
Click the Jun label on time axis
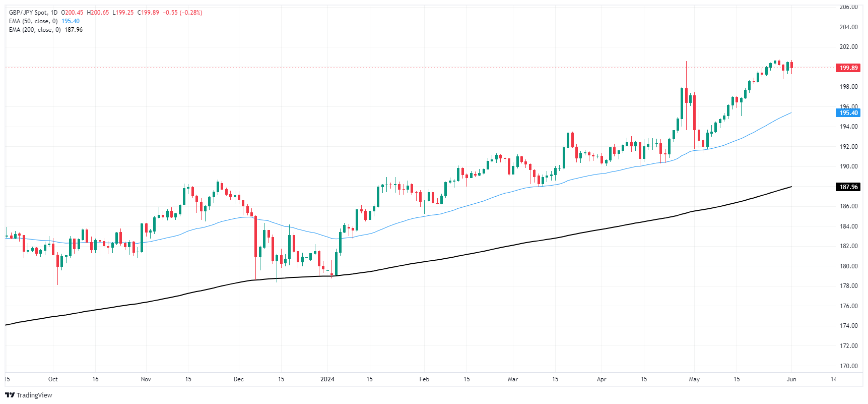tap(791, 379)
